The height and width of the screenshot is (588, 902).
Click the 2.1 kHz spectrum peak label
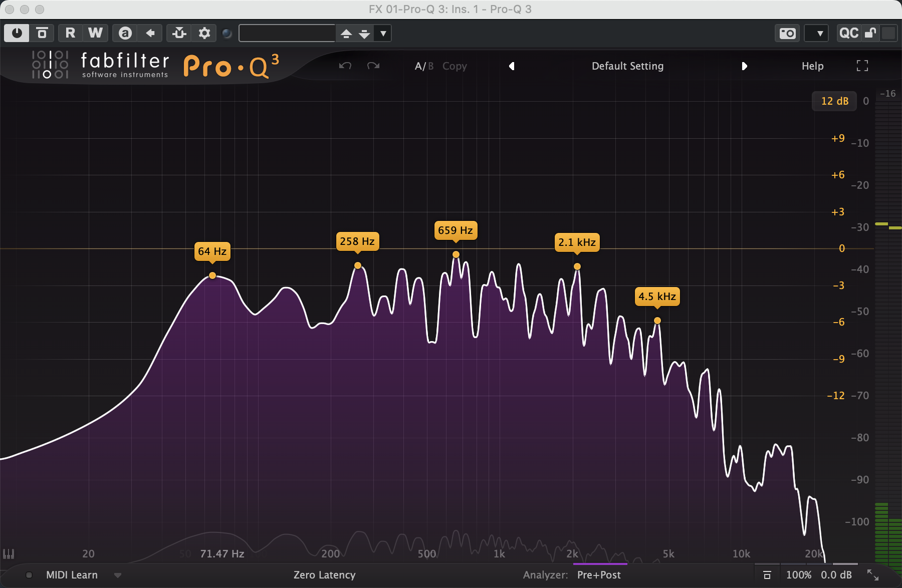click(x=577, y=242)
